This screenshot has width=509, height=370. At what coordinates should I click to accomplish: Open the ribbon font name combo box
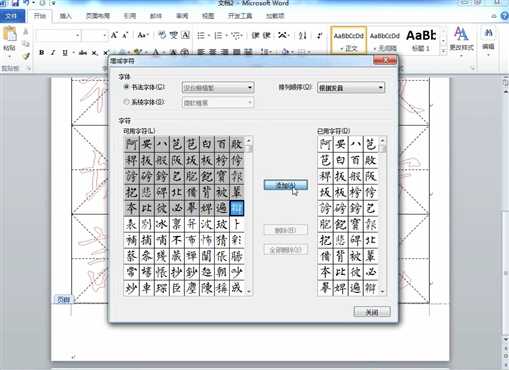tap(58, 35)
